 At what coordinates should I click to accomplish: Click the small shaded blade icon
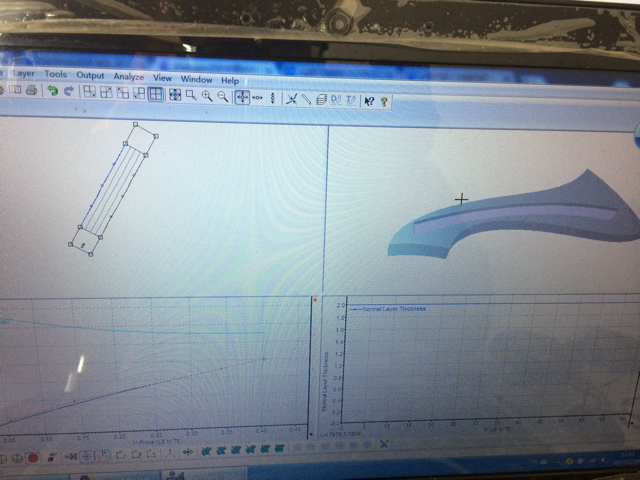pos(52,458)
